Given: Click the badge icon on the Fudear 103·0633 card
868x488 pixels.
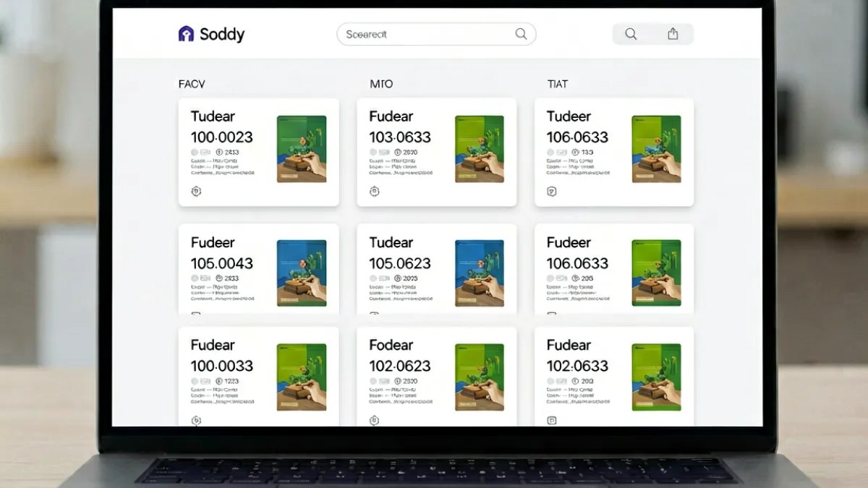Looking at the screenshot, I should (374, 192).
